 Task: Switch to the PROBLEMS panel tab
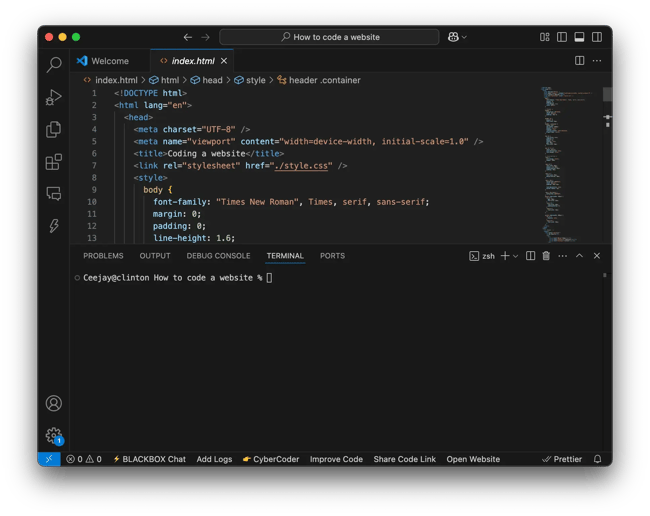[x=103, y=256]
